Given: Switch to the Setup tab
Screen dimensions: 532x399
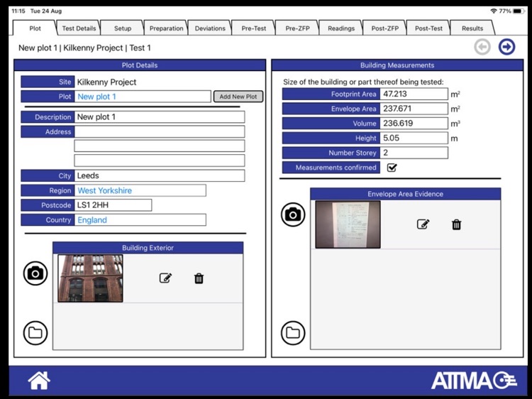Looking at the screenshot, I should 123,28.
